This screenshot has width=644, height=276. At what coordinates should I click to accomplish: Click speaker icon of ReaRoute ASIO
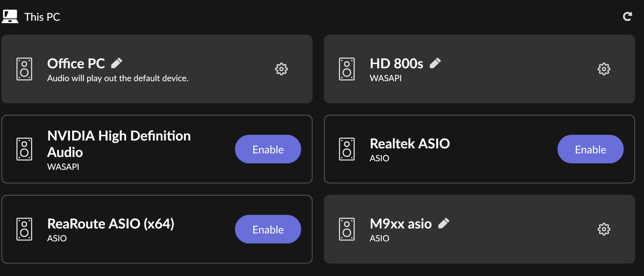tap(24, 229)
